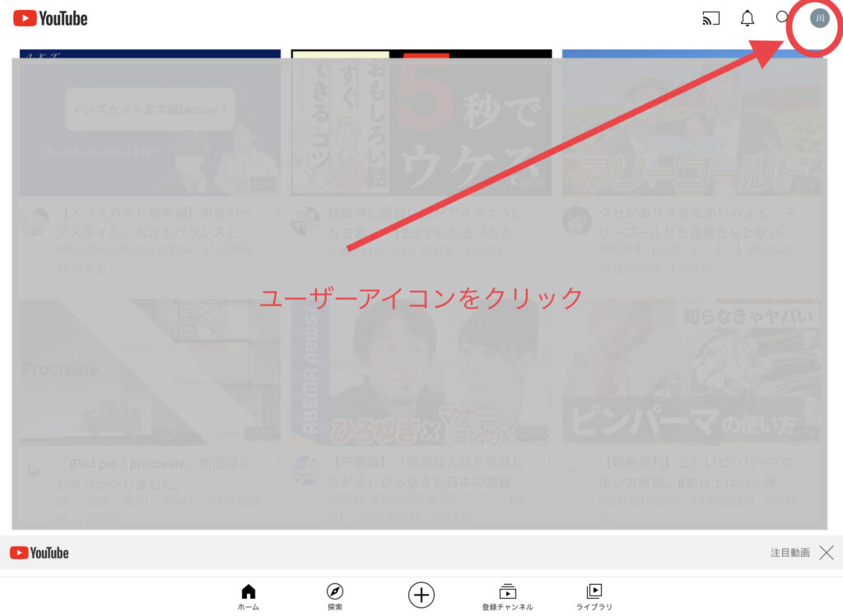The image size is (843, 616).
Task: Open the メンズカット基本編 Lesson 1 video thumbnail
Action: pos(150,124)
